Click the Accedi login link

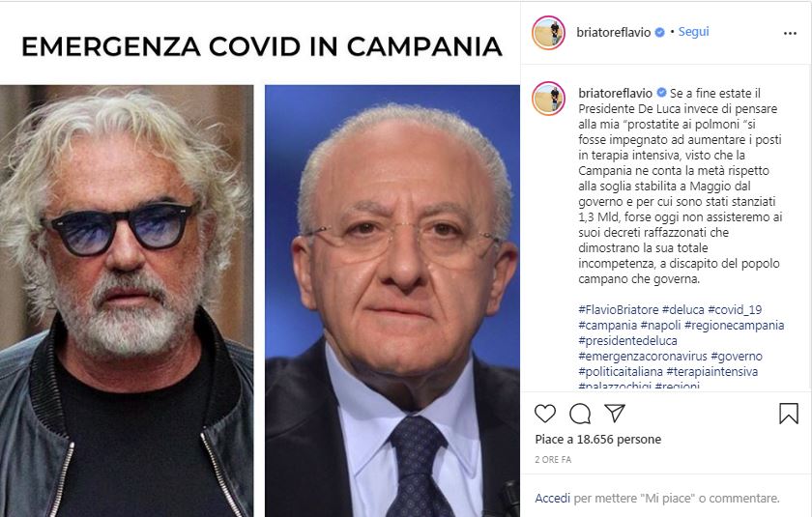coord(553,499)
